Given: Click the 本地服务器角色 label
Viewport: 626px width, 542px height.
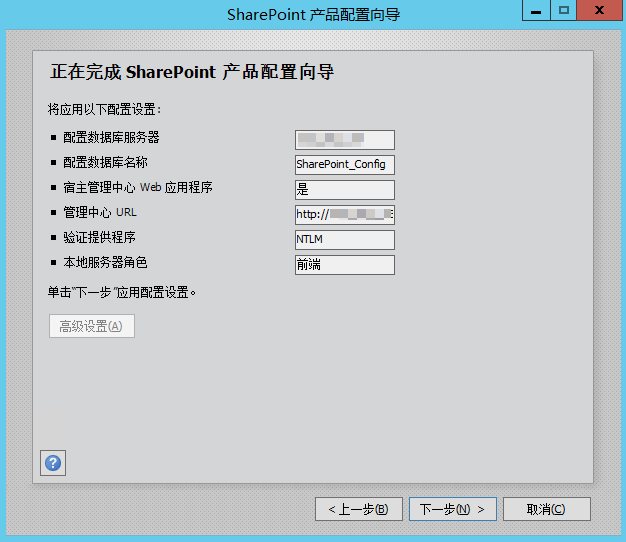Looking at the screenshot, I should [105, 263].
